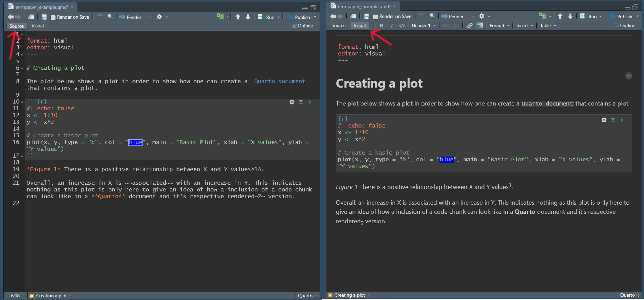The image size is (644, 300).
Task: Run current chunk in Source-mode editor
Action: [310, 102]
